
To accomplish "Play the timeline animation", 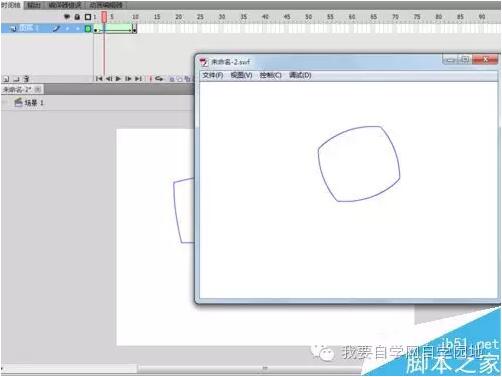I will coord(118,79).
